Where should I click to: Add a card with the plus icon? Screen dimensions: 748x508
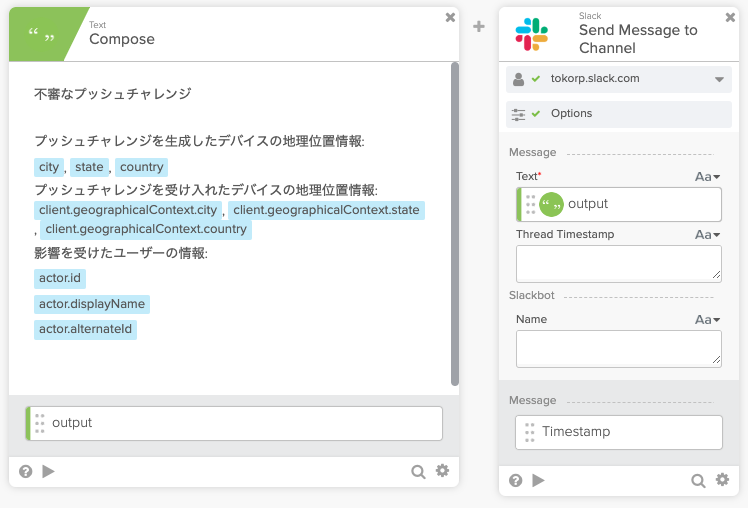(x=479, y=26)
